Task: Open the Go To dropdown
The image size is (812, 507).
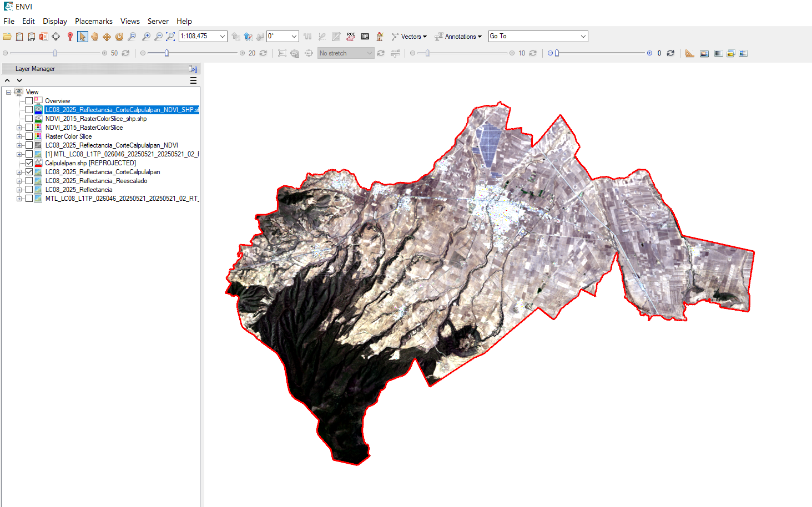Action: 583,37
